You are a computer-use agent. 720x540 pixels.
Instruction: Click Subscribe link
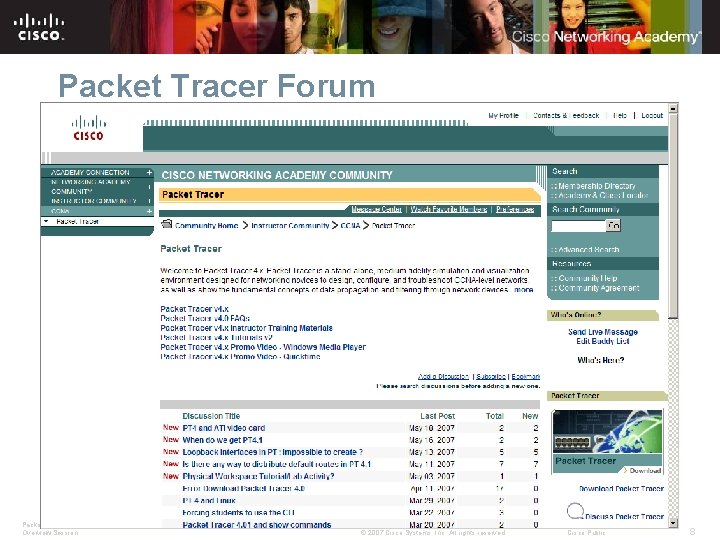click(491, 377)
